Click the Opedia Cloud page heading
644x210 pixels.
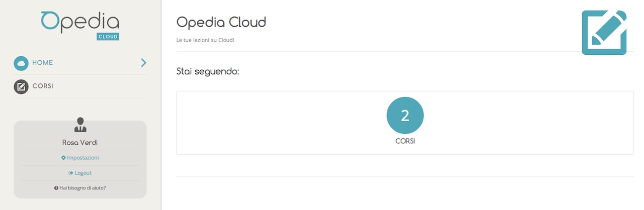click(x=221, y=23)
